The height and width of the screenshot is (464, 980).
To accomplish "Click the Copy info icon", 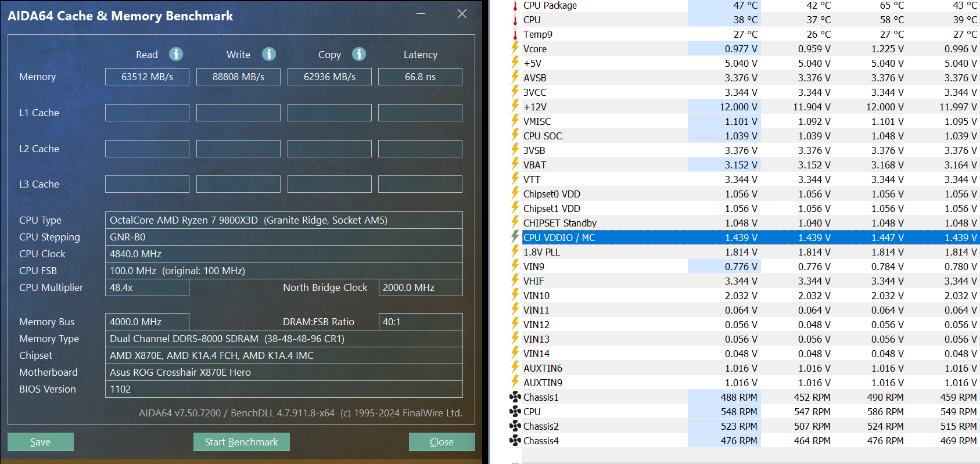I will [359, 54].
